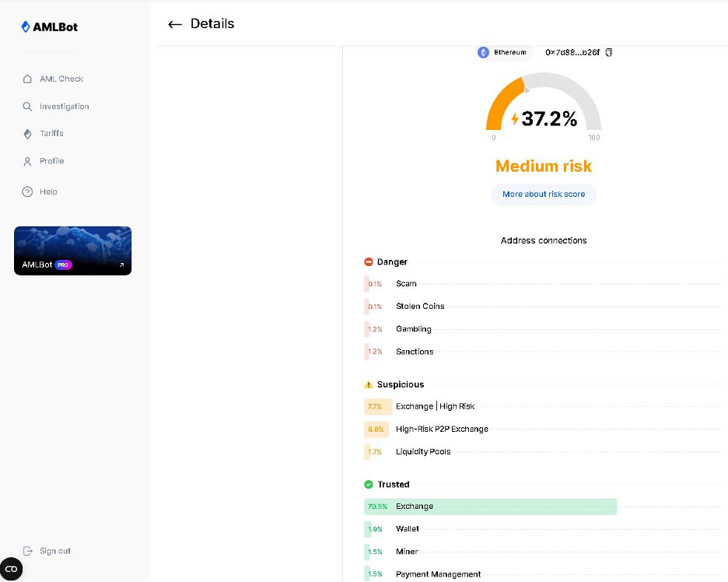
Task: Open AML Check in the sidebar
Action: point(53,79)
